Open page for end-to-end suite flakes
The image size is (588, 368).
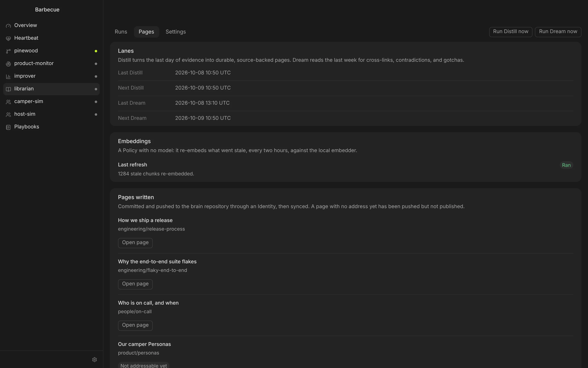click(x=135, y=284)
